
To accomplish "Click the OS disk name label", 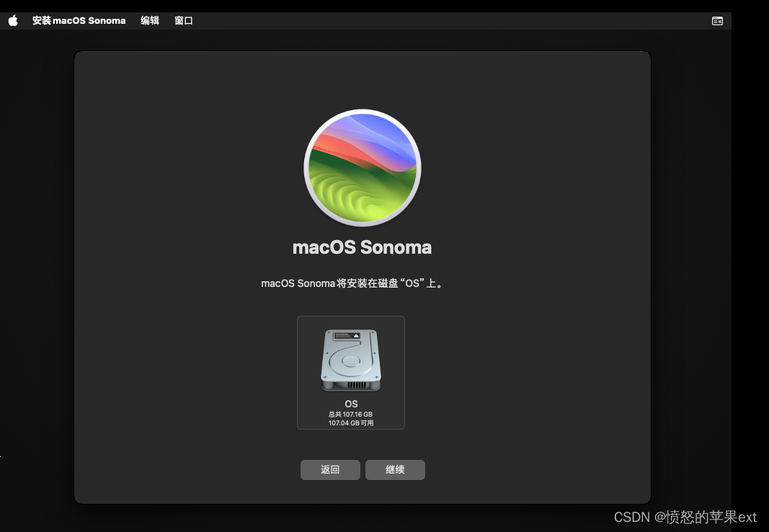I will tap(351, 404).
